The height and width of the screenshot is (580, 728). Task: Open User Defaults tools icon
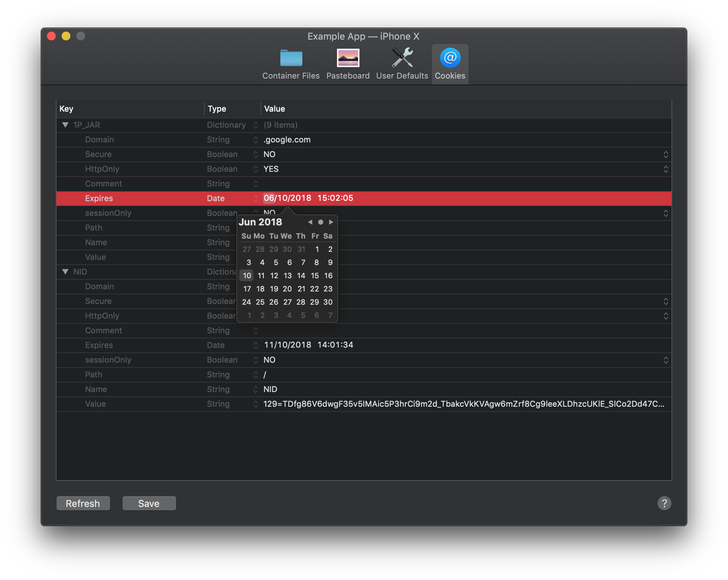402,58
